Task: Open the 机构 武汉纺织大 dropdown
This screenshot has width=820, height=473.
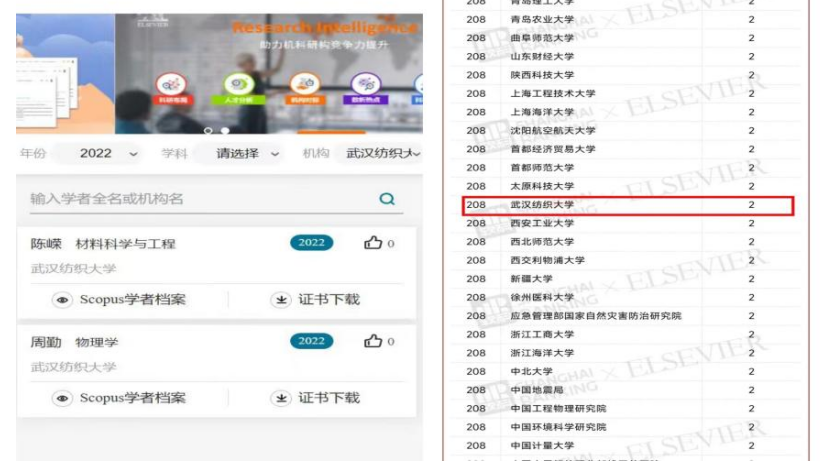Action: [x=382, y=153]
